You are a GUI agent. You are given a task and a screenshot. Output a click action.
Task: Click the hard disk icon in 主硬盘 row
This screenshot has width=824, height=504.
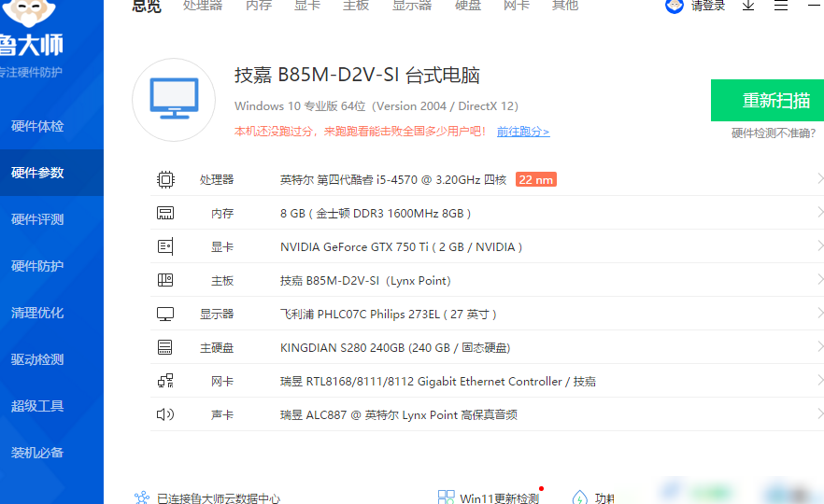click(165, 347)
